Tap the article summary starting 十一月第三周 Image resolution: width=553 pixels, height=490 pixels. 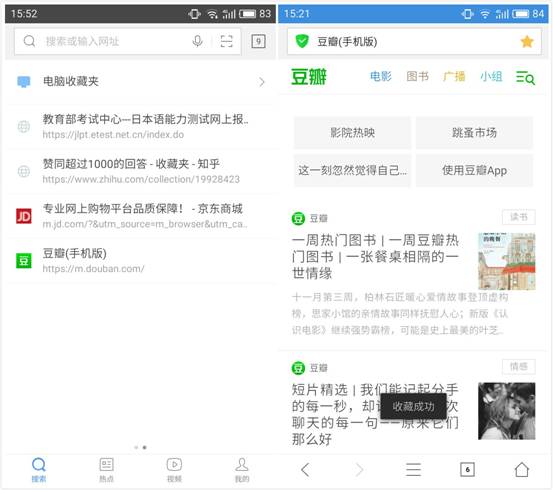400,314
